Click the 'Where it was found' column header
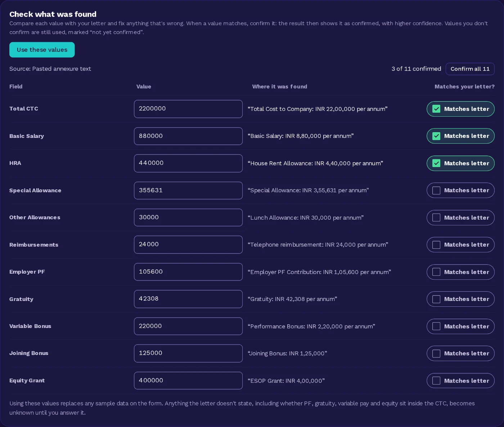 280,86
